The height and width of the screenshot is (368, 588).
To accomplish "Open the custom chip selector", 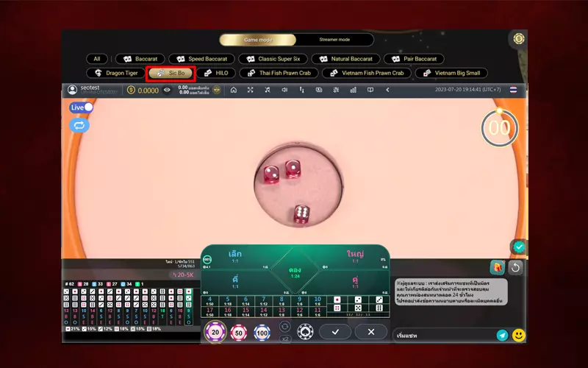I will [x=304, y=332].
